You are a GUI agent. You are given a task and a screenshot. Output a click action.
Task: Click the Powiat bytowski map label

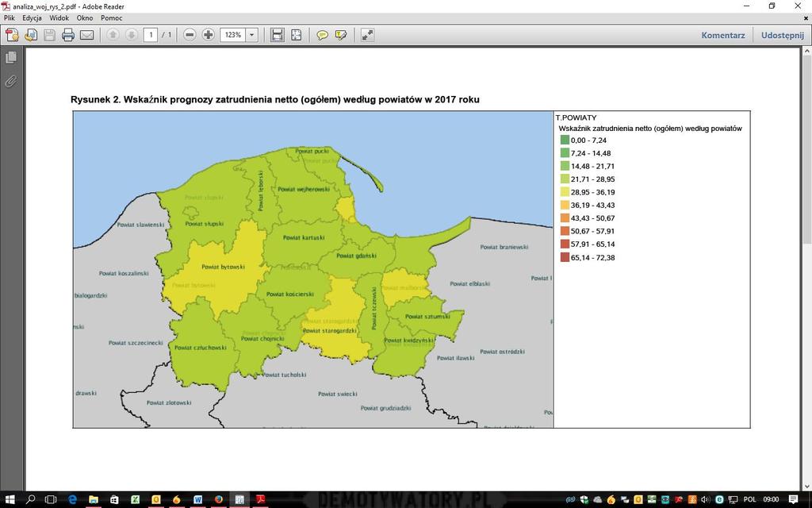point(223,267)
